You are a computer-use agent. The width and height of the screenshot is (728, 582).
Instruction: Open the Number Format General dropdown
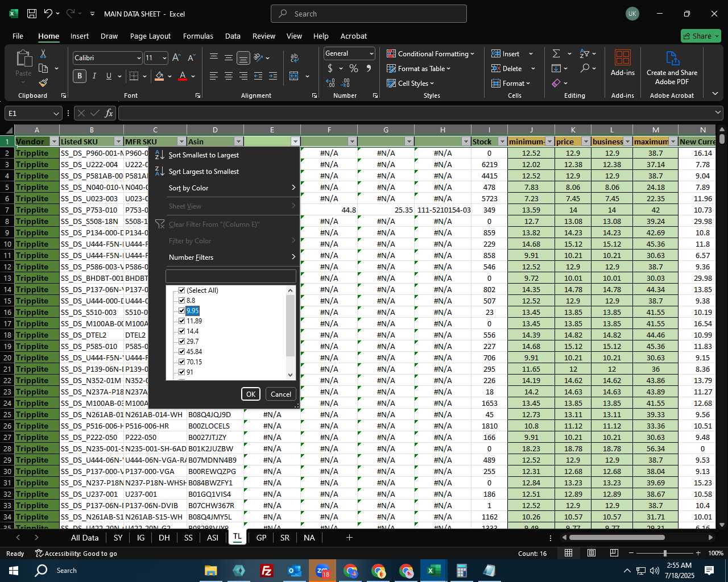371,53
